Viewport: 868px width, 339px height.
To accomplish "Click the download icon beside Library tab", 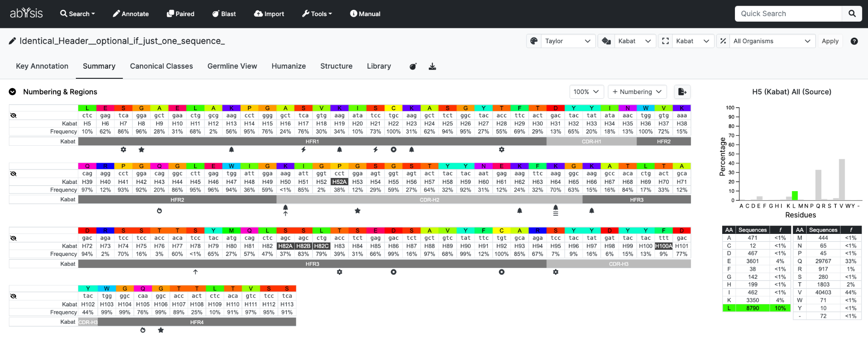I will click(432, 67).
